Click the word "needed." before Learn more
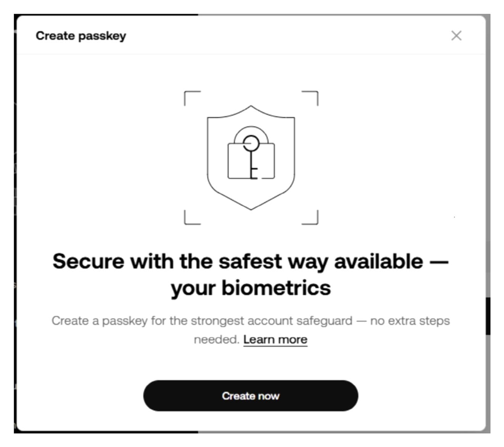 pos(216,339)
